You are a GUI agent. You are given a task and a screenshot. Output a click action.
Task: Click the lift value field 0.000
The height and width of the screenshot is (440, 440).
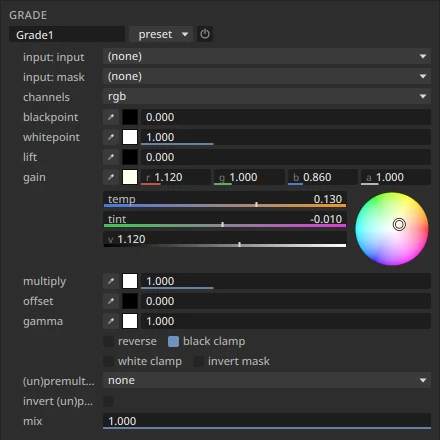286,157
